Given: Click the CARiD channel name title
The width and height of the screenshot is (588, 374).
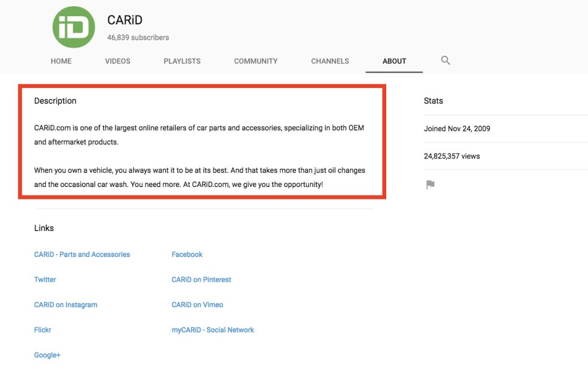Looking at the screenshot, I should tap(125, 20).
